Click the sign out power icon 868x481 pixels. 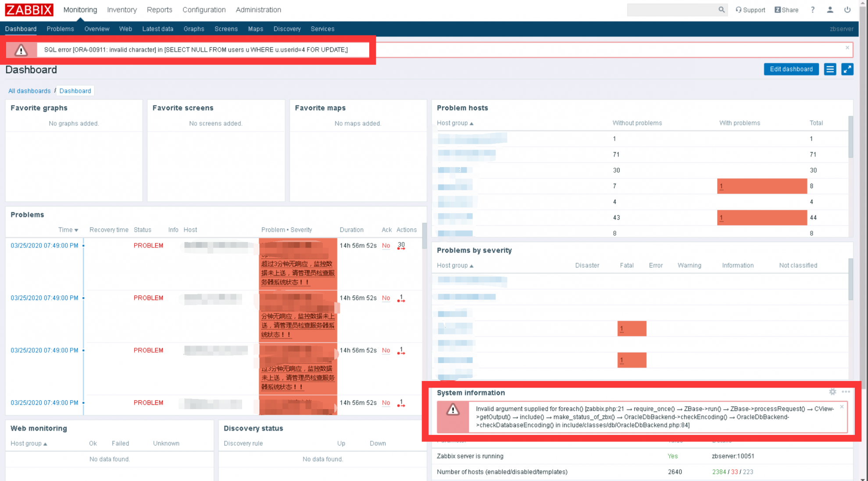click(x=847, y=10)
